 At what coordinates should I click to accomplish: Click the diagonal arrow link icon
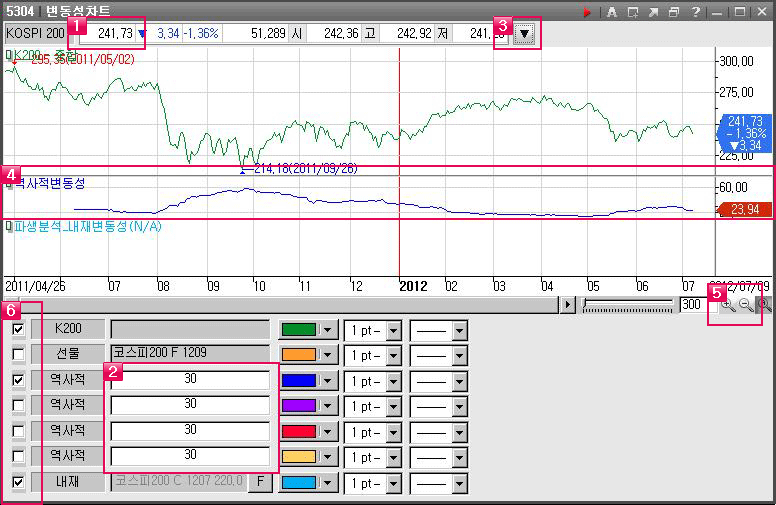[x=654, y=12]
